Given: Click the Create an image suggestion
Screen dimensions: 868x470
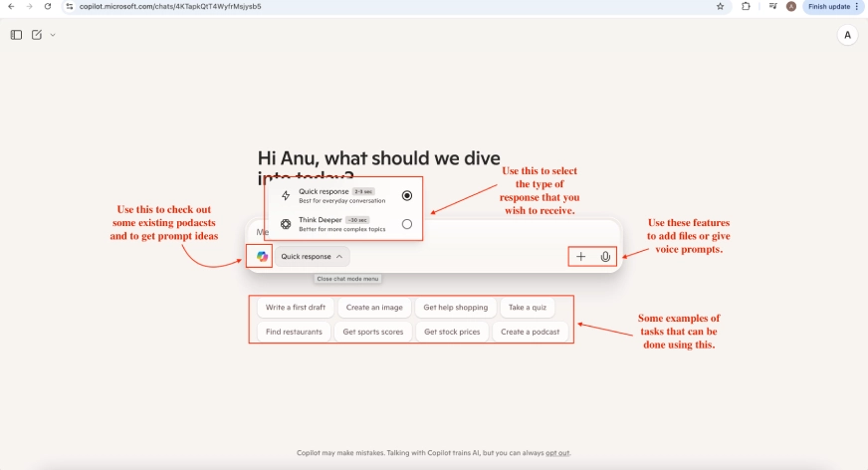Looking at the screenshot, I should click(x=374, y=308).
